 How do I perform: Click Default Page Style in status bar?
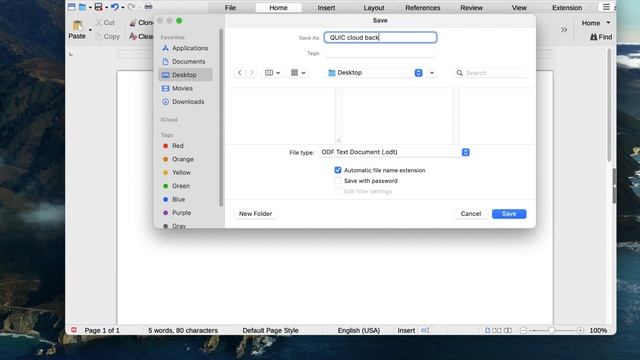270,330
